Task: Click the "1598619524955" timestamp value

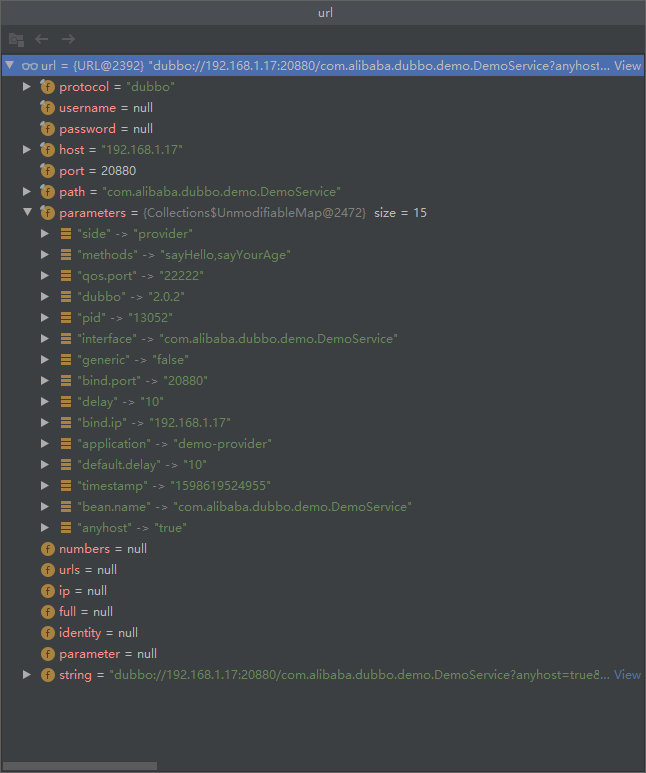Action: (220, 486)
